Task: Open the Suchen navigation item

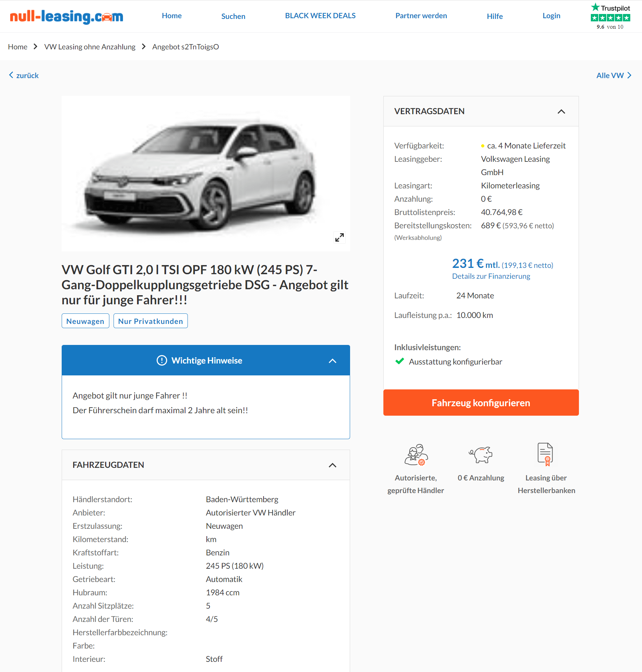Action: (233, 16)
